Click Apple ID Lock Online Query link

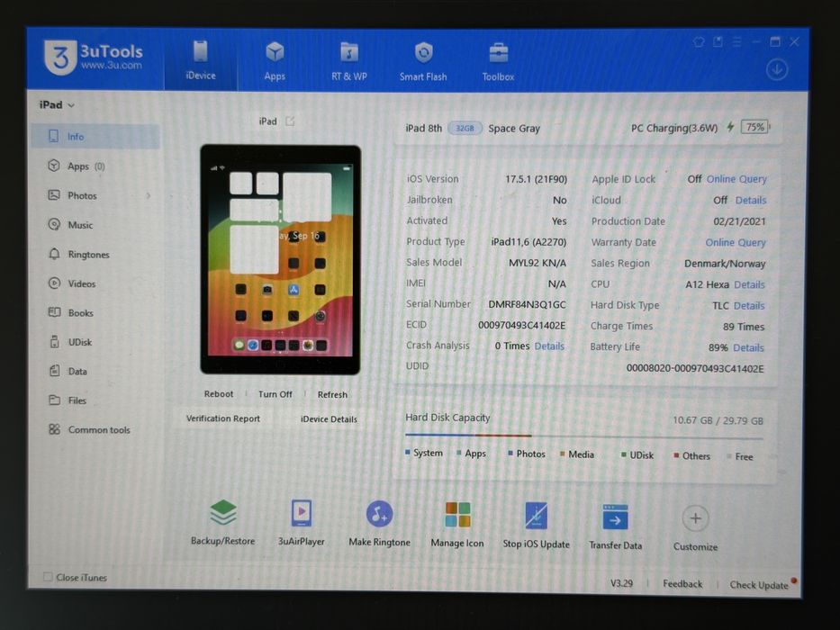736,179
